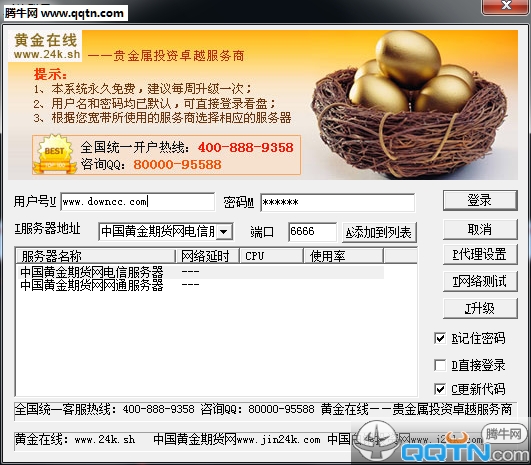
Task: Focus the 用户号 username input field
Action: pyautogui.click(x=137, y=202)
